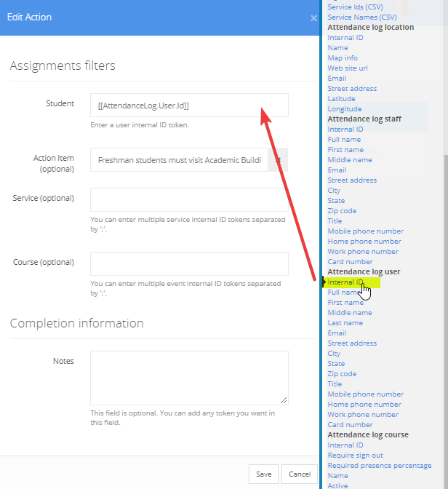Insert the Map info token
Screen dimensions: 448x489
343,58
